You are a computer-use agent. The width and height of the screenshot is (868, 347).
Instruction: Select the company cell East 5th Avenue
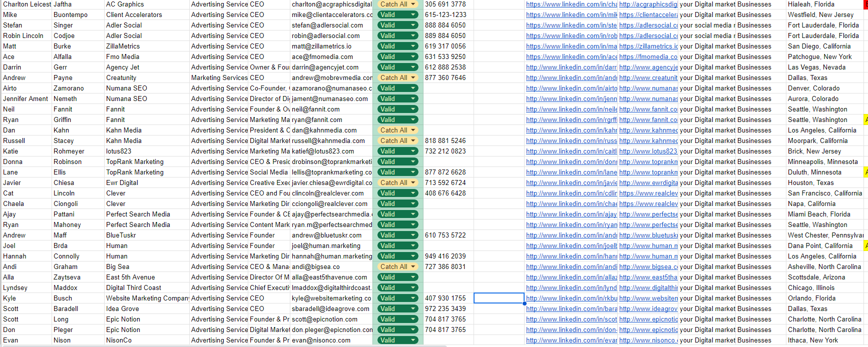147,277
